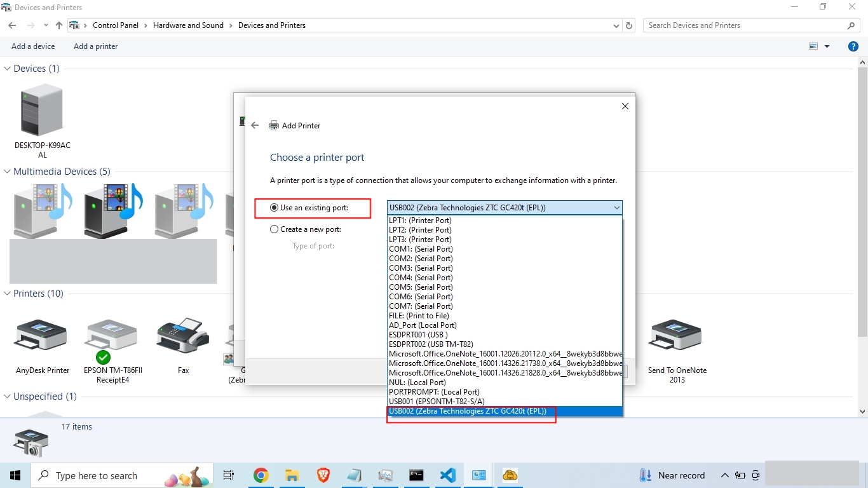Viewport: 868px width, 488px height.
Task: Open the recent locations dropdown arrow
Action: tap(46, 25)
